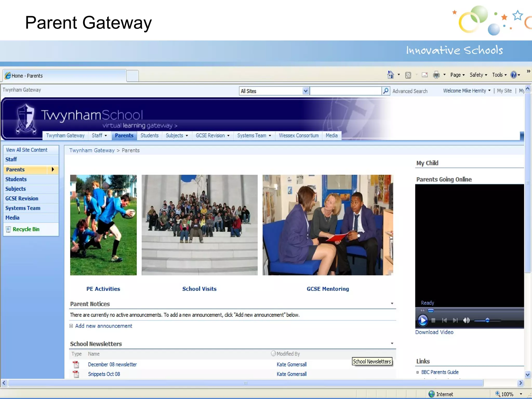532x399 pixels.
Task: Open the BBC Parents Guide link
Action: coord(440,372)
